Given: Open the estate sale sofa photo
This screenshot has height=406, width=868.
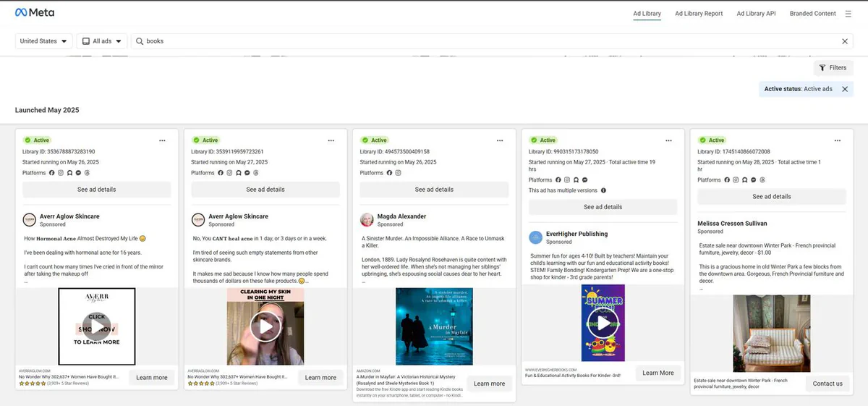Looking at the screenshot, I should coord(771,333).
